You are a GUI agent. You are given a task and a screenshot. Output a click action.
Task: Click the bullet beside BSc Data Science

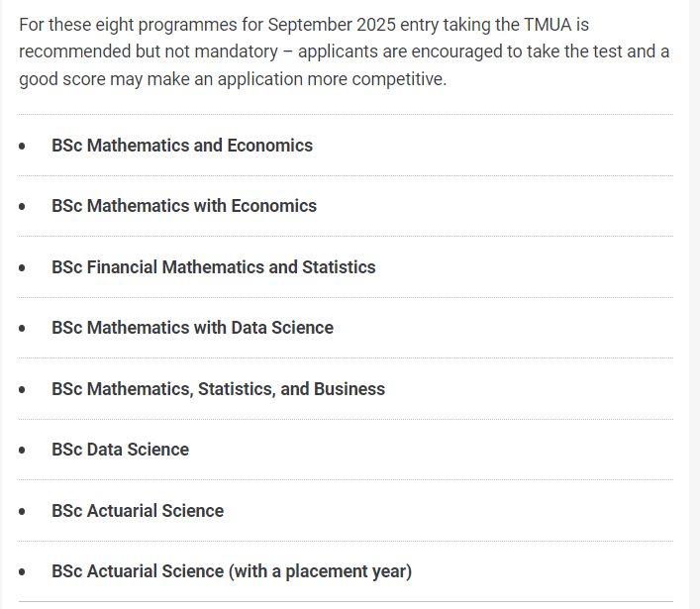22,450
